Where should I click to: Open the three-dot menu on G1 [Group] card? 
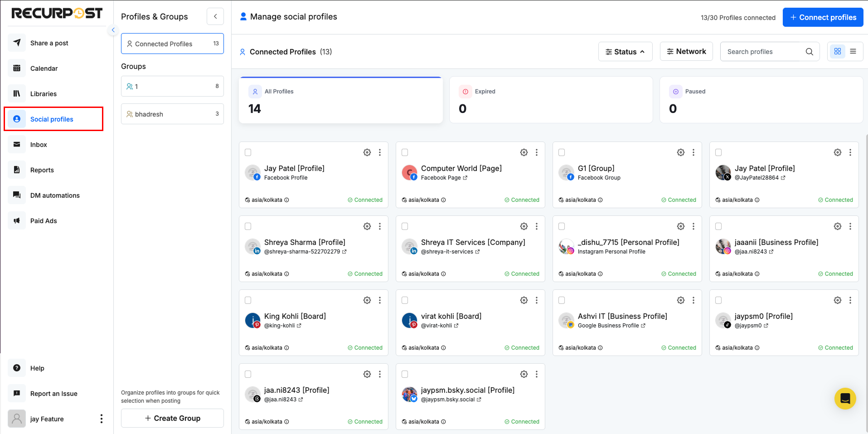[693, 152]
